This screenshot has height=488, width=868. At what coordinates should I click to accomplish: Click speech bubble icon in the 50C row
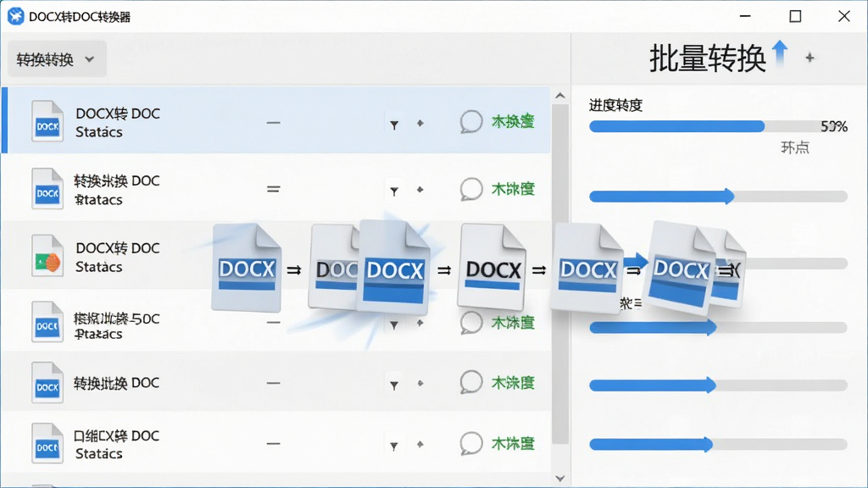(471, 323)
